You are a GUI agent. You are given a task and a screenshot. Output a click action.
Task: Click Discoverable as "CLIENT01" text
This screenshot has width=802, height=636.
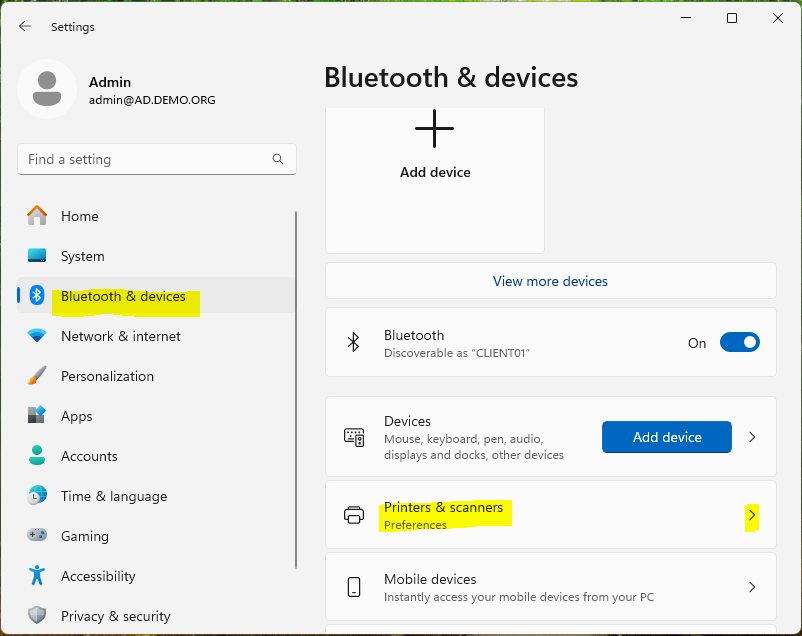point(457,353)
